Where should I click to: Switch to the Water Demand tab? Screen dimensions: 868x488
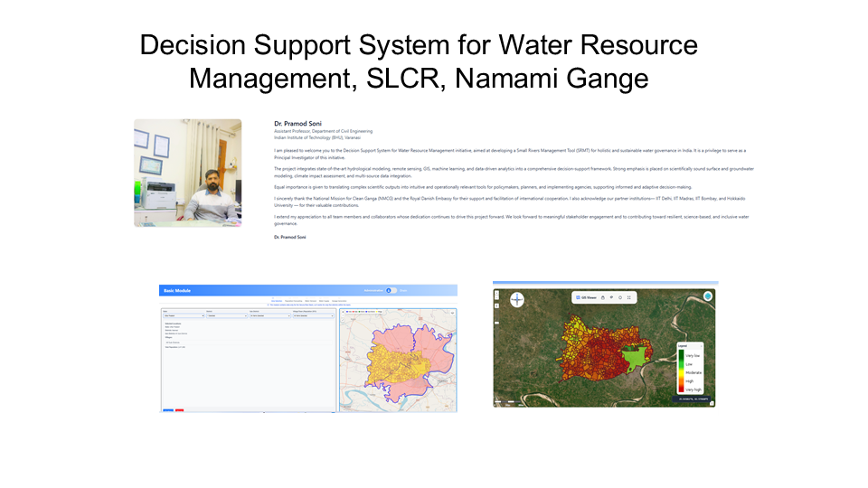310,301
